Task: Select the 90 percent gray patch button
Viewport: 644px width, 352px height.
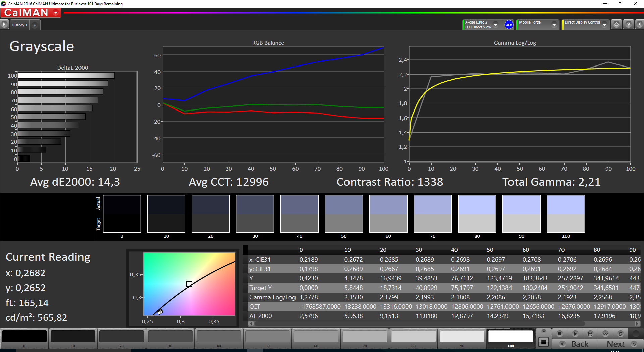Action: pos(462,339)
